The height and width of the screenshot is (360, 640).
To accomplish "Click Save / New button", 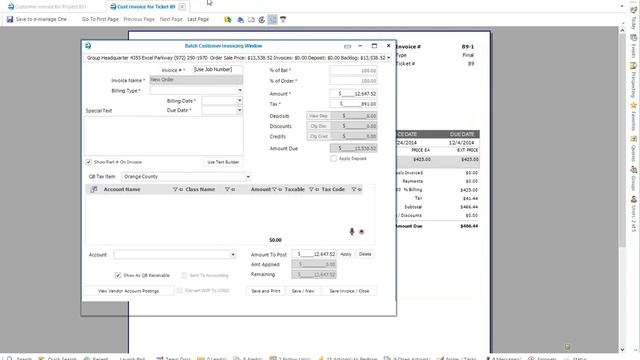I will click(303, 291).
